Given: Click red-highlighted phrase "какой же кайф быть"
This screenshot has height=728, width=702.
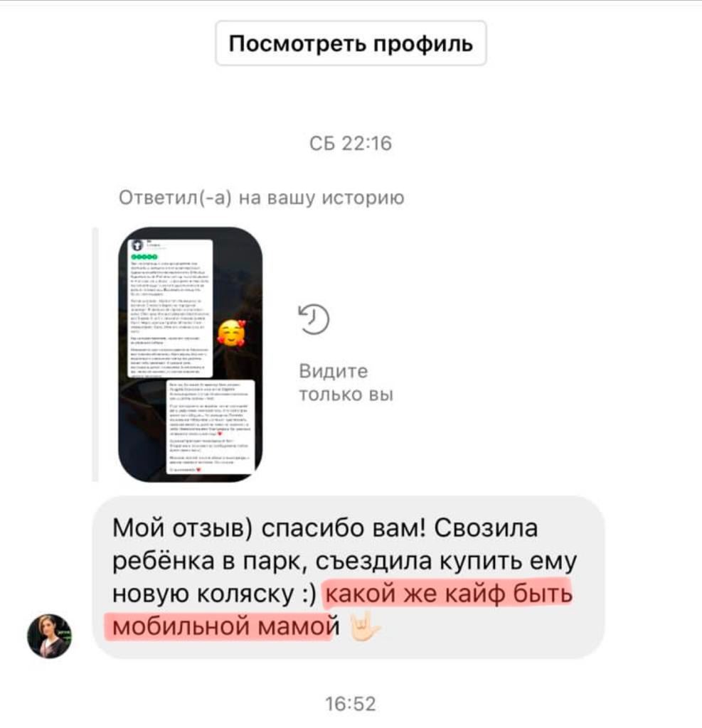Looking at the screenshot, I should [x=449, y=594].
